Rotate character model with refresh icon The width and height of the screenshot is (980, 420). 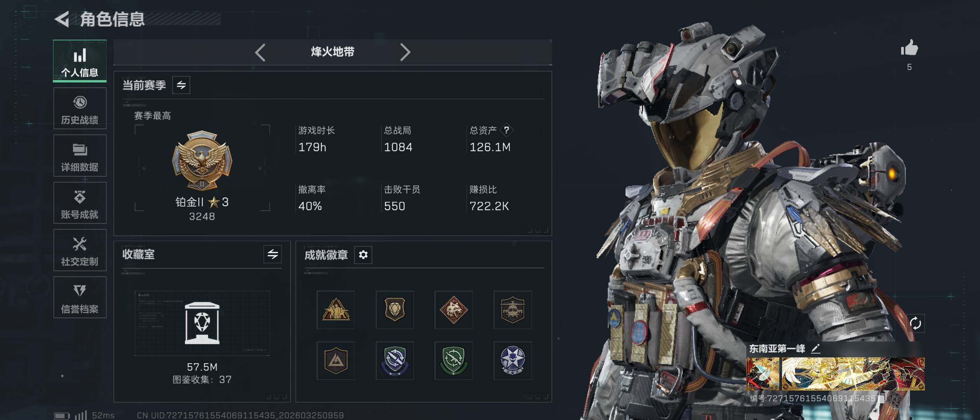tap(915, 323)
